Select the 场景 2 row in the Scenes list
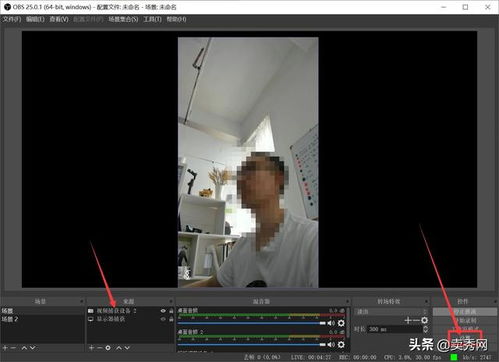The height and width of the screenshot is (362, 499). click(x=42, y=319)
